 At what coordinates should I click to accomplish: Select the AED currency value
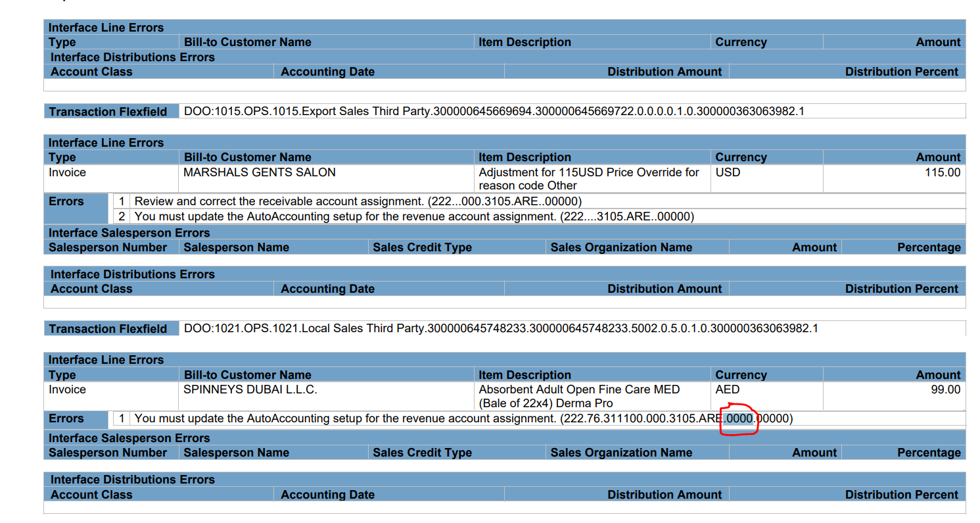click(728, 389)
